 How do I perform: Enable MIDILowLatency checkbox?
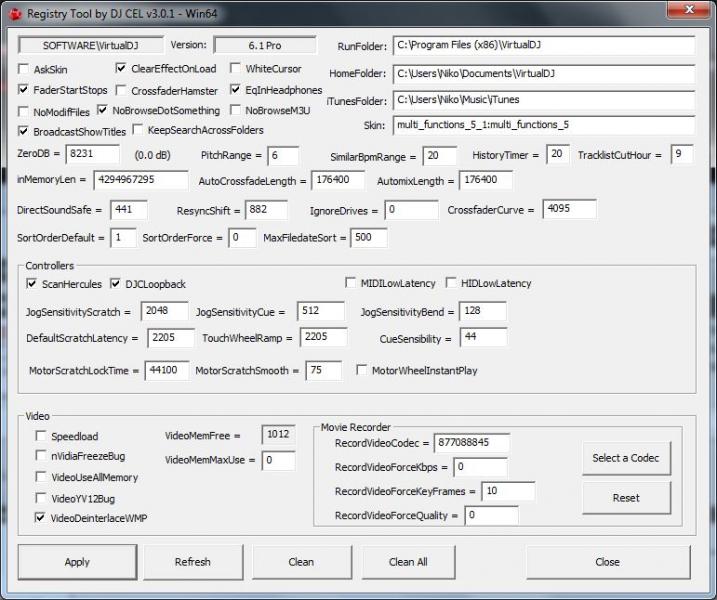click(350, 283)
